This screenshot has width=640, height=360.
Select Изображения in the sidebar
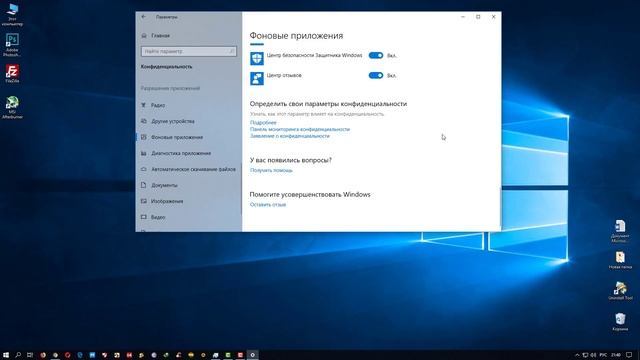tap(189, 201)
